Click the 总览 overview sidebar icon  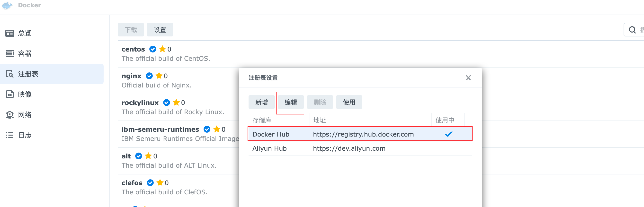[x=9, y=33]
